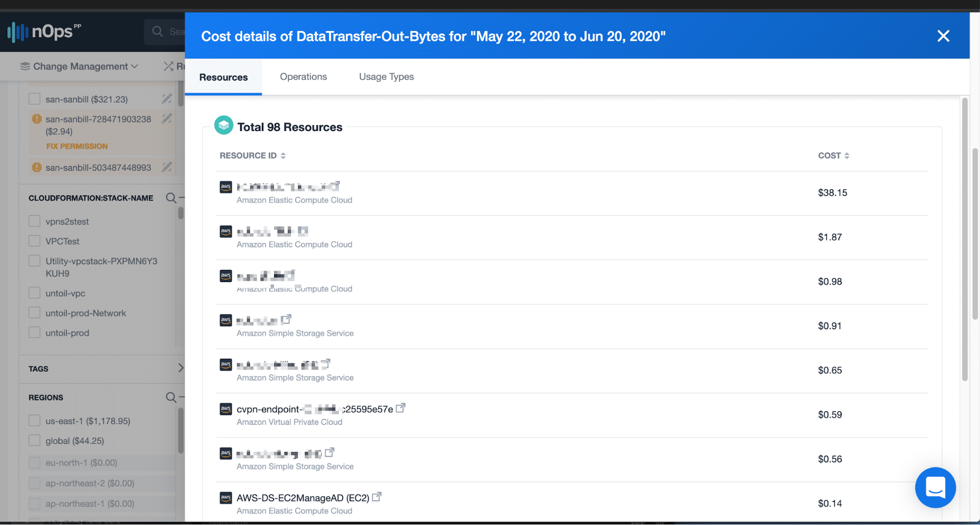980x525 pixels.
Task: Click the cvpn-endpoint resource name
Action: click(x=315, y=409)
